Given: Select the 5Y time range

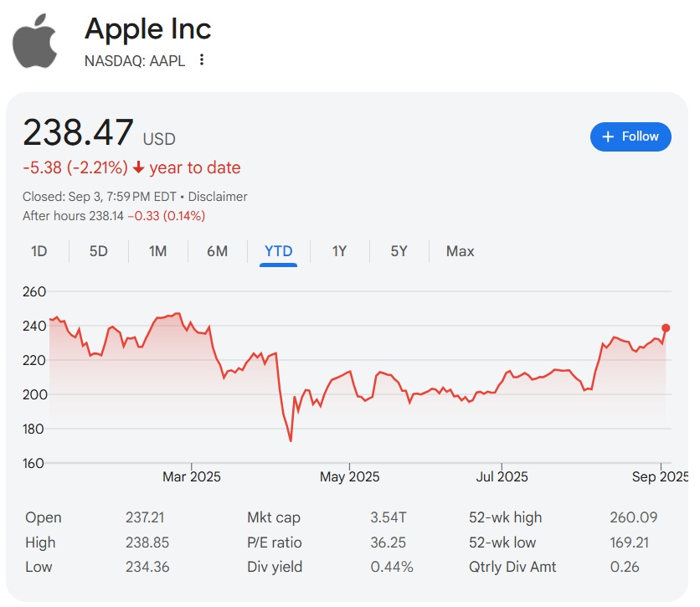Looking at the screenshot, I should tap(399, 251).
